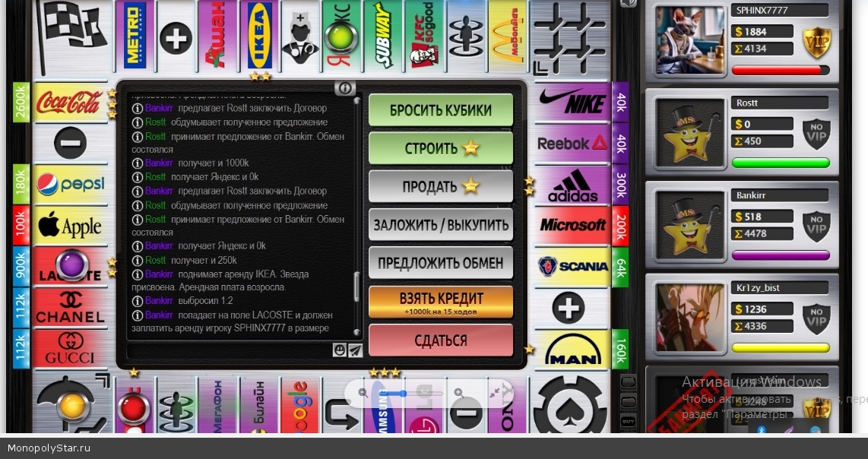This screenshot has width=868, height=459.
Task: Click the gold VIP badge of SPHINX7777
Action: coord(816,42)
